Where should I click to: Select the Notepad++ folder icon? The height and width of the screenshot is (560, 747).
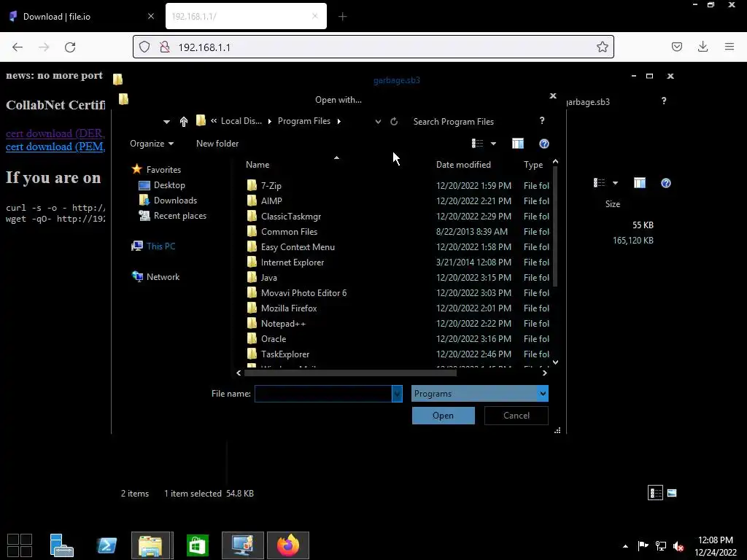coord(252,323)
